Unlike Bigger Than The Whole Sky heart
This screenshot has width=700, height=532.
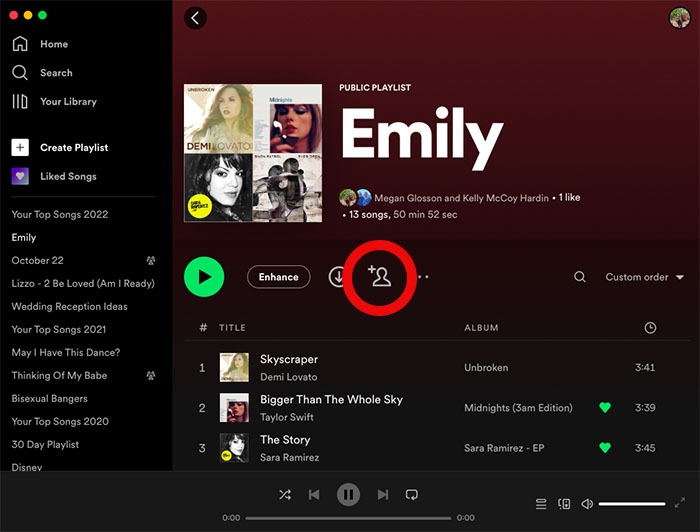point(605,407)
